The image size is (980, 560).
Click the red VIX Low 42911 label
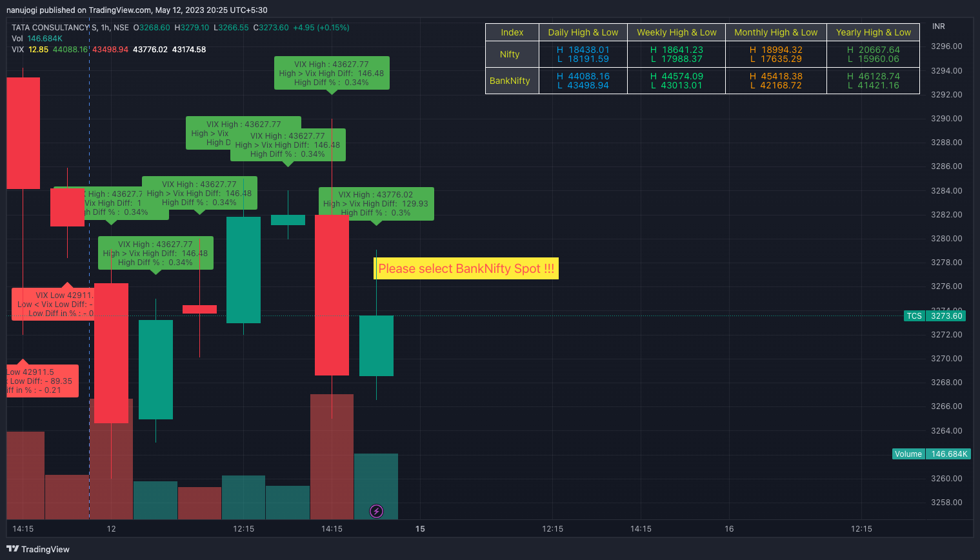pos(53,304)
